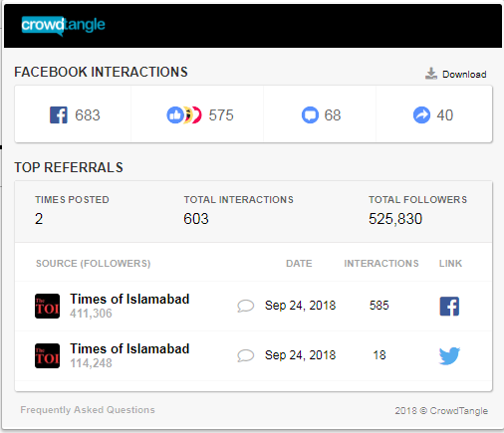Click the CrowdTangle logo
504x433 pixels.
tap(63, 25)
